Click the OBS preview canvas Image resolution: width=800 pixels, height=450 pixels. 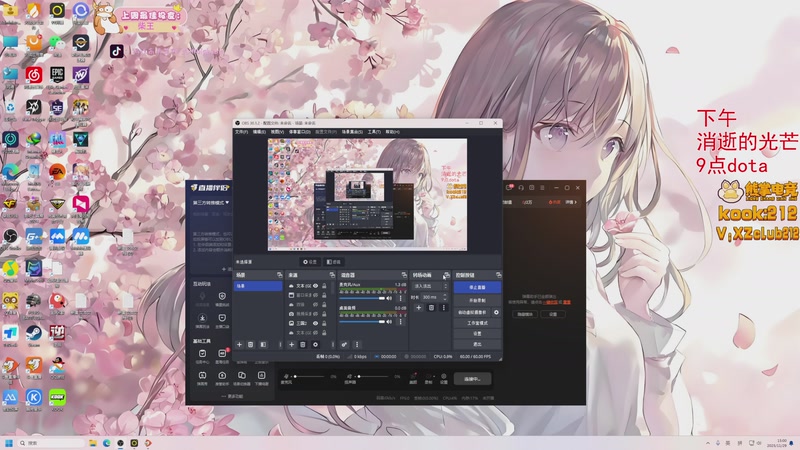[367, 194]
